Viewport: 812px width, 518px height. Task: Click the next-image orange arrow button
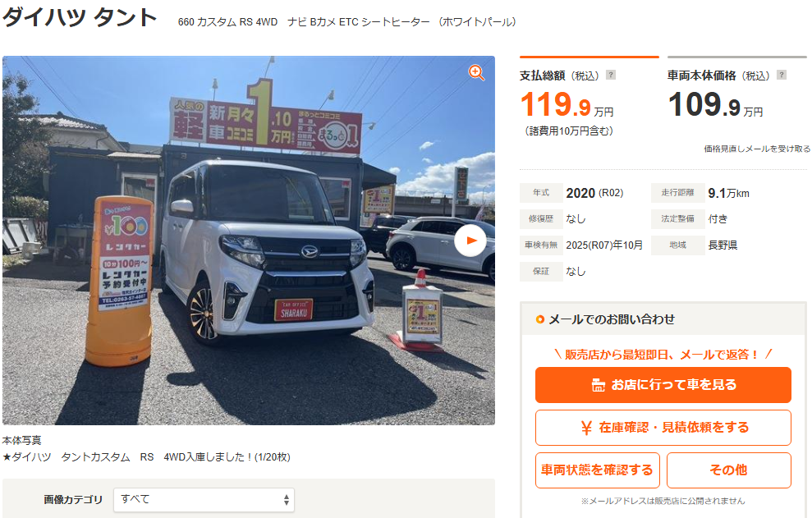pos(470,241)
